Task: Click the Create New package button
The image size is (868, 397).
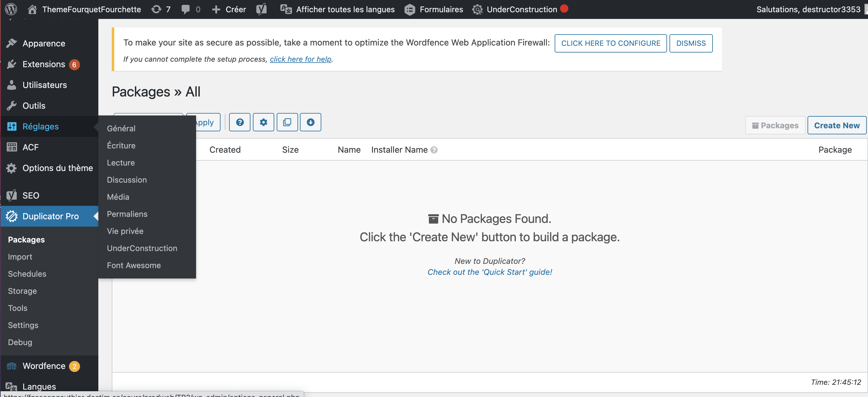Action: 836,126
